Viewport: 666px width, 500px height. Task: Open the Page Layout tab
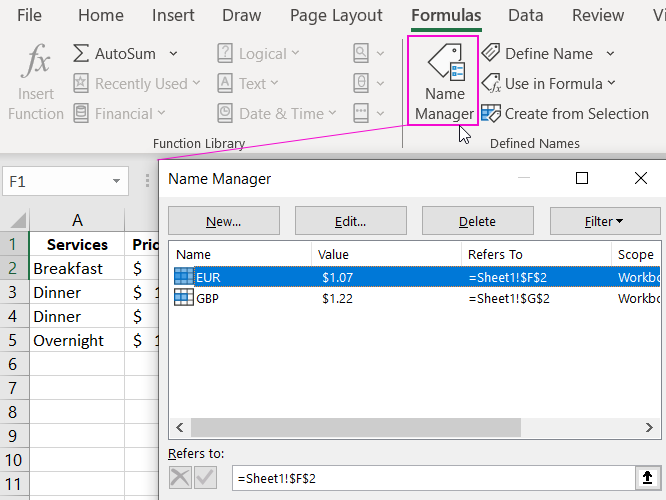(x=336, y=15)
